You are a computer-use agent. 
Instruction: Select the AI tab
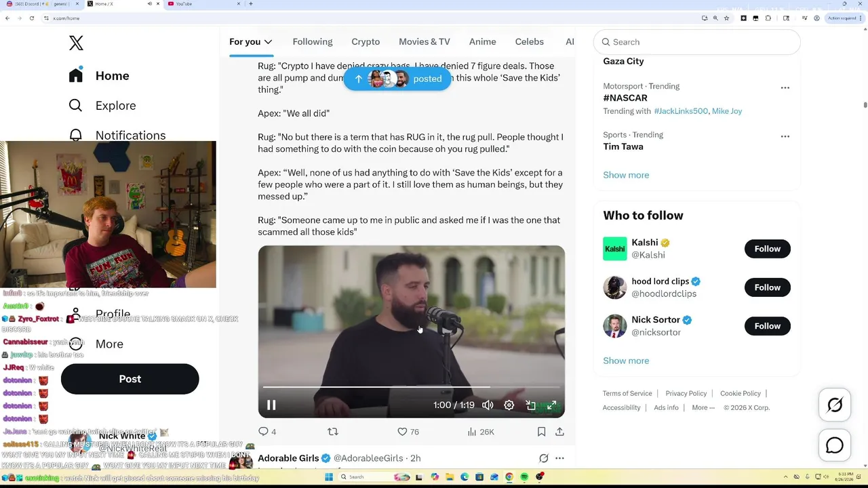tap(570, 41)
